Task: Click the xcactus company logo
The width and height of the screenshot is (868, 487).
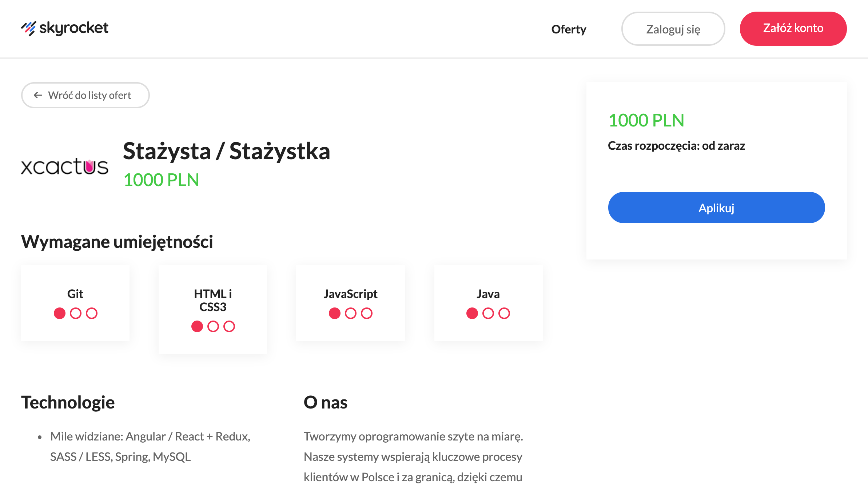Action: (65, 166)
